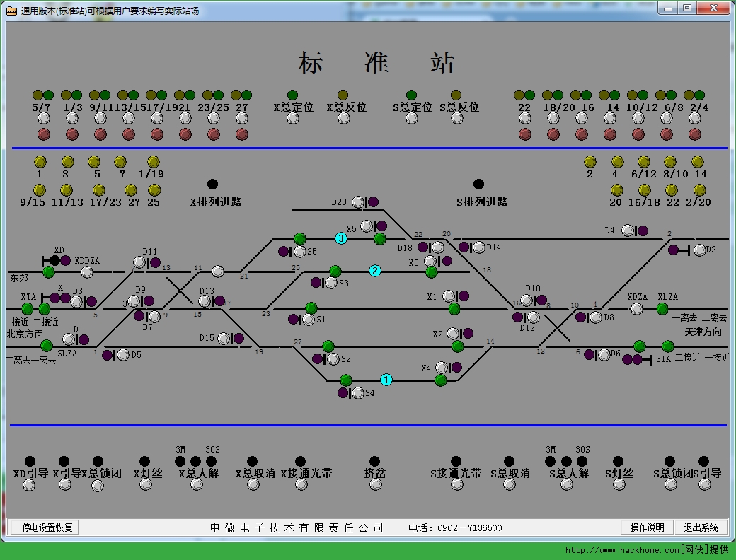Viewport: 736px width, 560px height.
Task: Click the XLZA green button
Action: (x=662, y=308)
